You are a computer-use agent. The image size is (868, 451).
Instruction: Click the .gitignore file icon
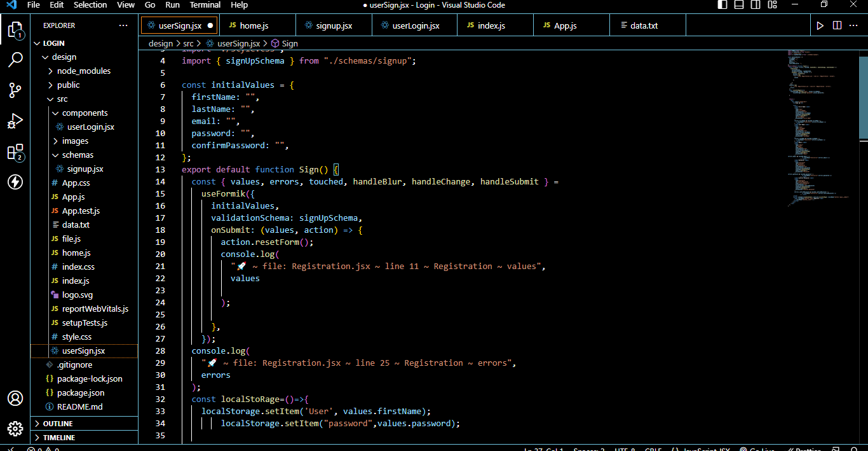(x=50, y=364)
